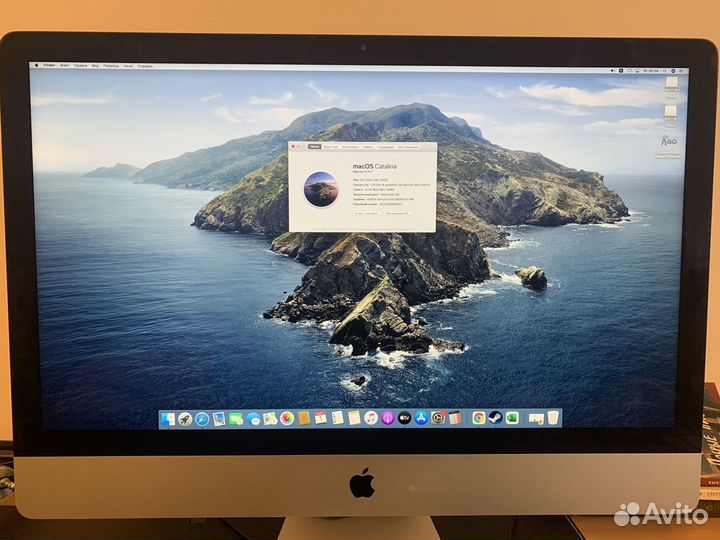Switch to the Поддержка tab
The height and width of the screenshot is (540, 720).
(x=385, y=147)
